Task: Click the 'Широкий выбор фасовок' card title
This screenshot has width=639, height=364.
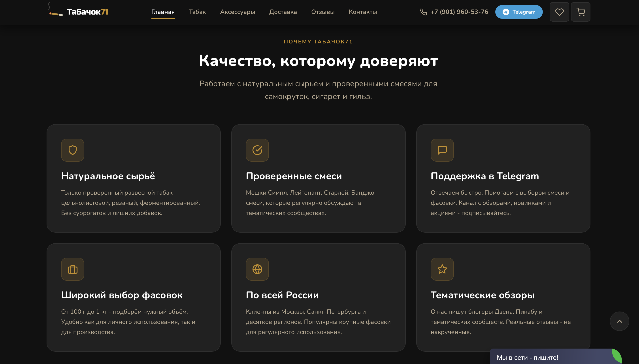Action: tap(122, 295)
